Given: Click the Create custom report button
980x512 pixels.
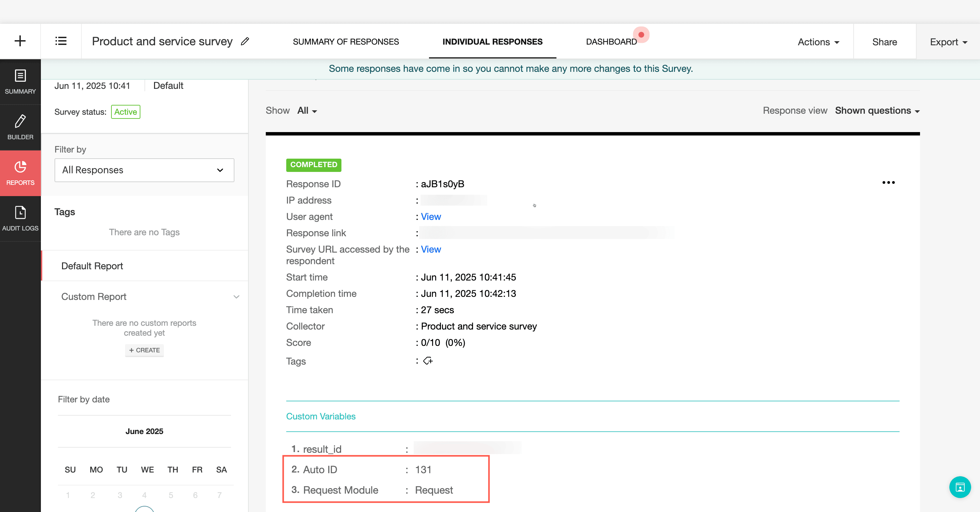Looking at the screenshot, I should coord(144,350).
